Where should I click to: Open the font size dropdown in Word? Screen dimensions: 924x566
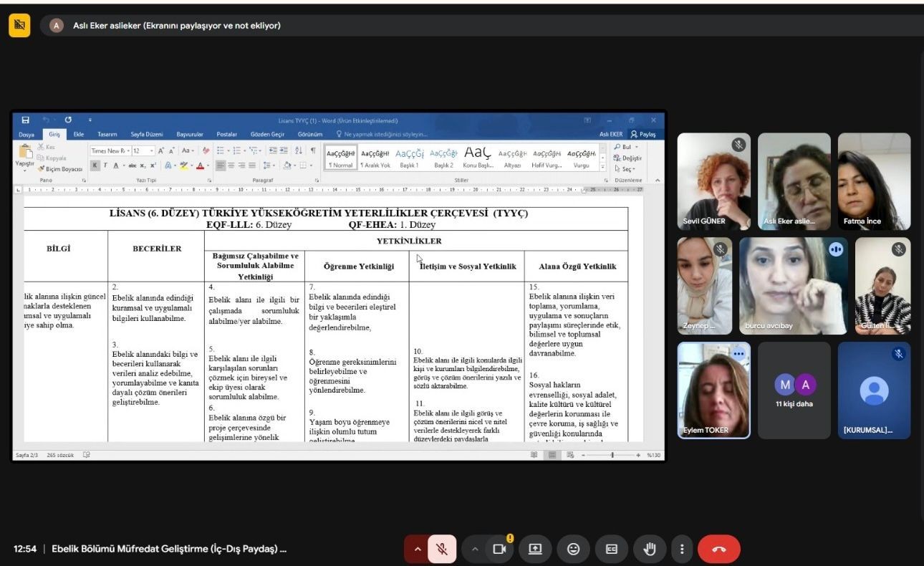[x=151, y=151]
